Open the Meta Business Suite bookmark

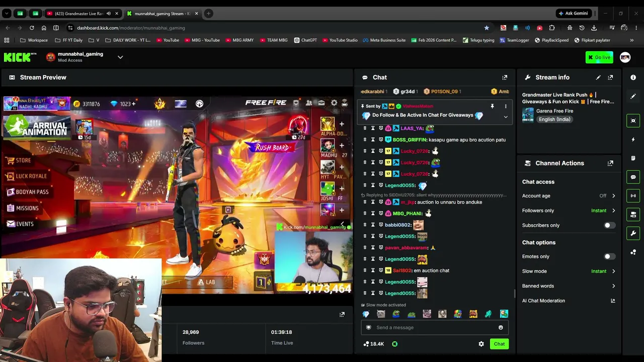click(384, 40)
